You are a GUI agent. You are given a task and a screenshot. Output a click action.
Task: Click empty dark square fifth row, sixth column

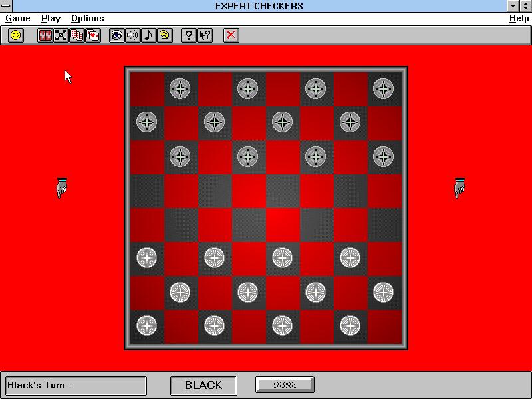coord(317,225)
